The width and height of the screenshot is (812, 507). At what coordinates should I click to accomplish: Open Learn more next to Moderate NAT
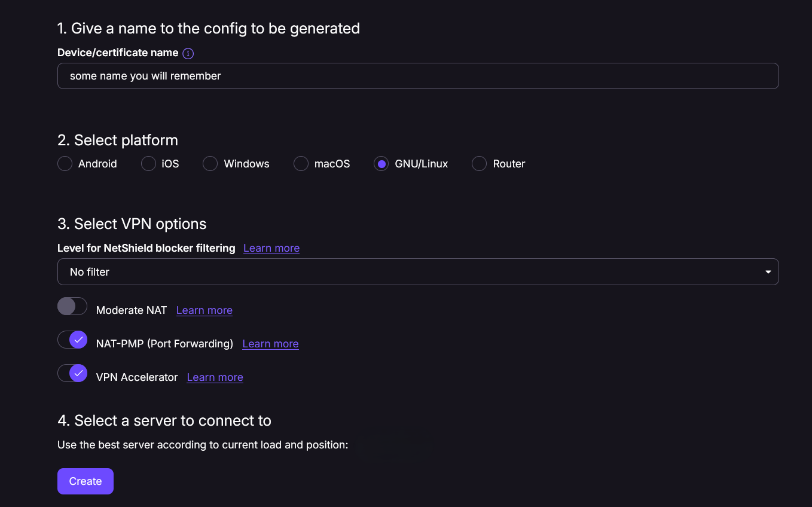click(204, 310)
